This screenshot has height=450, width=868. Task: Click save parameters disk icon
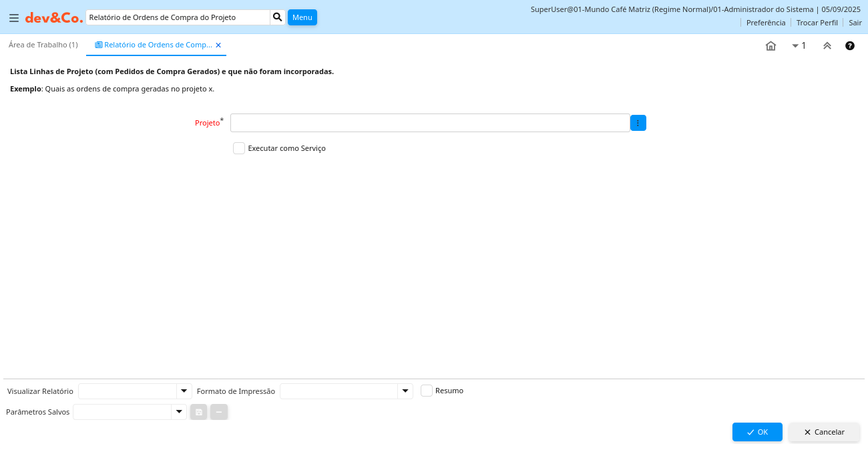[x=198, y=412]
